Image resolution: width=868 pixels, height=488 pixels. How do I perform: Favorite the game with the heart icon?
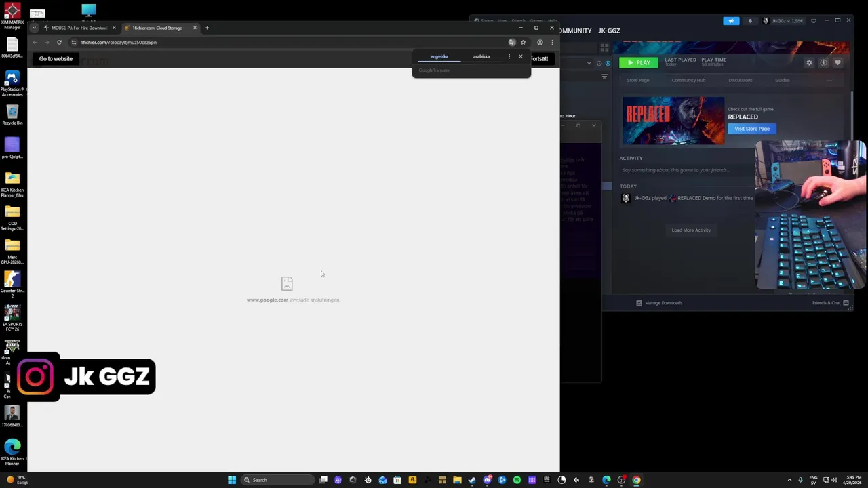[x=837, y=62]
